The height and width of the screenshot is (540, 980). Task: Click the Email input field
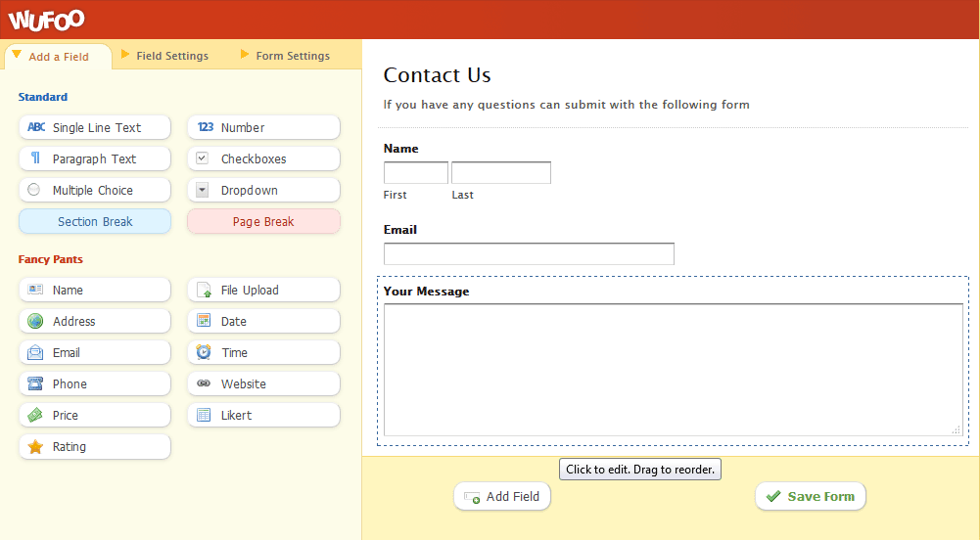point(529,253)
